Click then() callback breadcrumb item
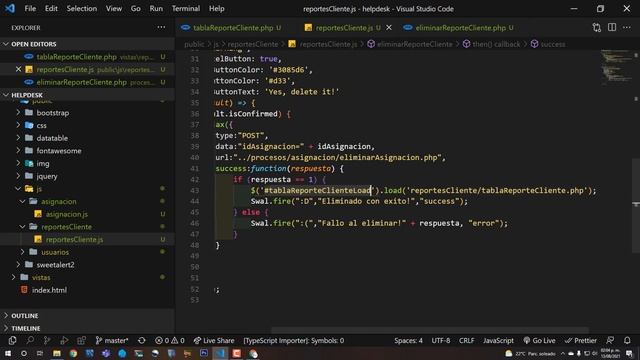640x360 pixels. [491, 44]
